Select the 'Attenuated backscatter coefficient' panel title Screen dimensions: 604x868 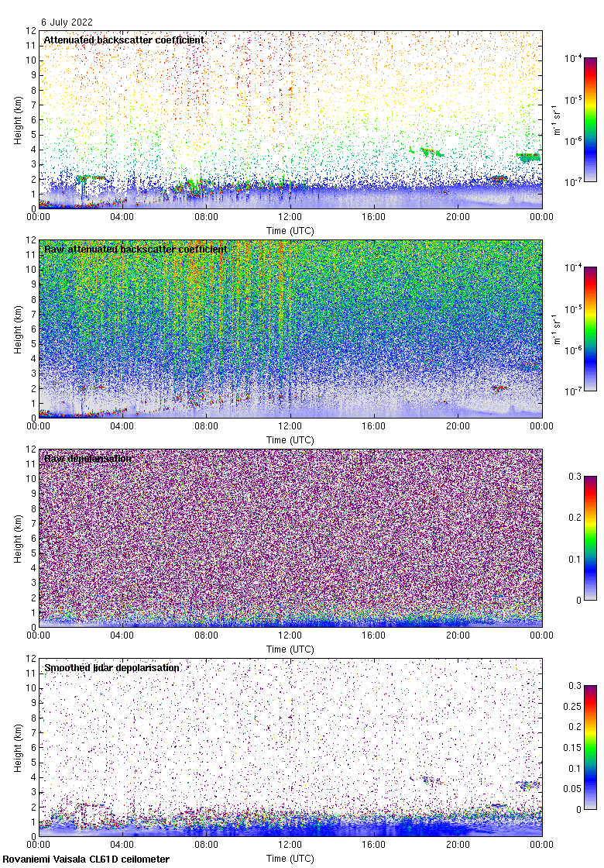coord(124,40)
